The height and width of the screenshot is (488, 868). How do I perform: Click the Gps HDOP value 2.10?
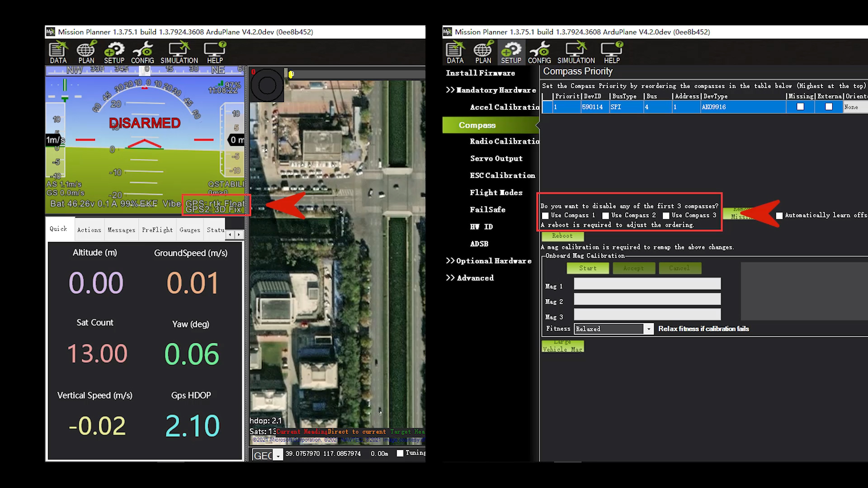click(192, 426)
